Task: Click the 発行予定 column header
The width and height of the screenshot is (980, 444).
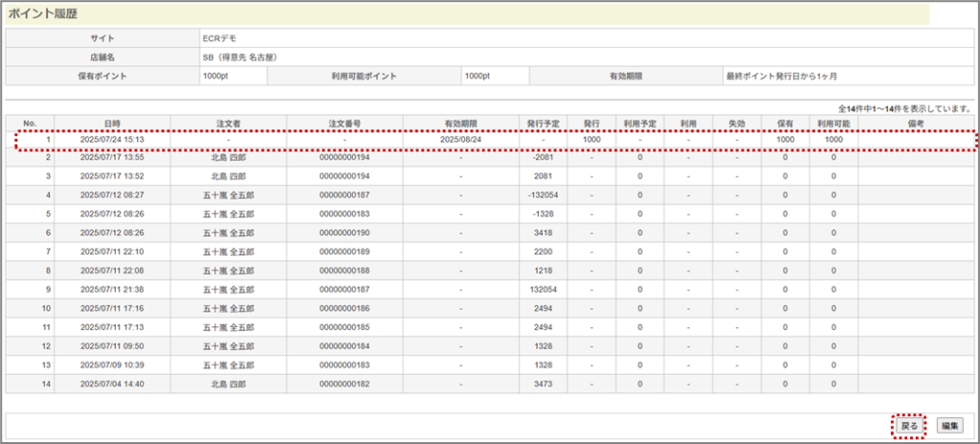Action: coord(543,122)
